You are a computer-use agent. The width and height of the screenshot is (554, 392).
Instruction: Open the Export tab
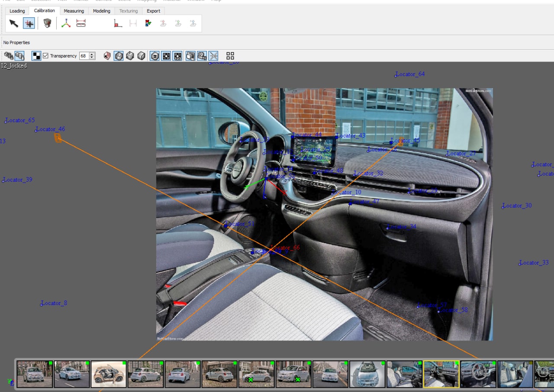153,11
